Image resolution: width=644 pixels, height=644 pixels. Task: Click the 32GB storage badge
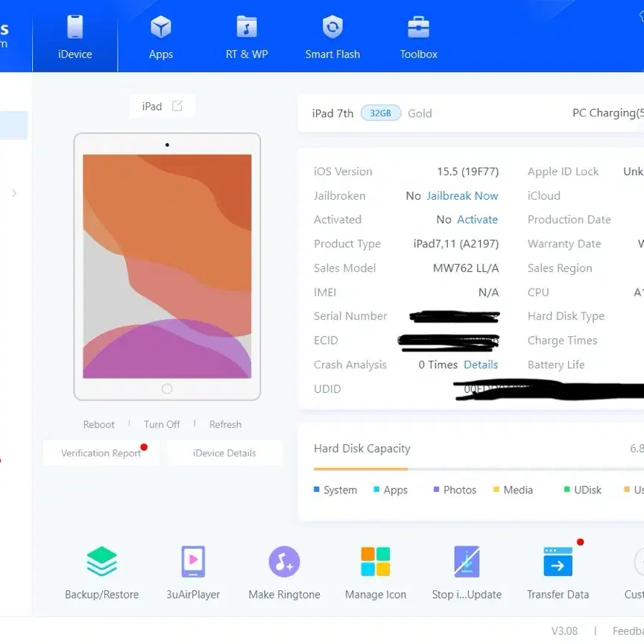click(x=381, y=113)
